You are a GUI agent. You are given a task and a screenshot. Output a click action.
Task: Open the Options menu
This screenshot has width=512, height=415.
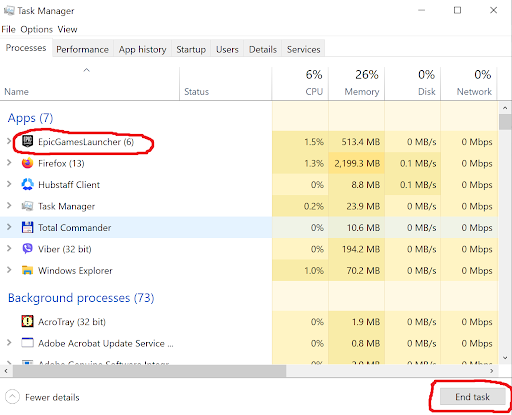point(37,29)
